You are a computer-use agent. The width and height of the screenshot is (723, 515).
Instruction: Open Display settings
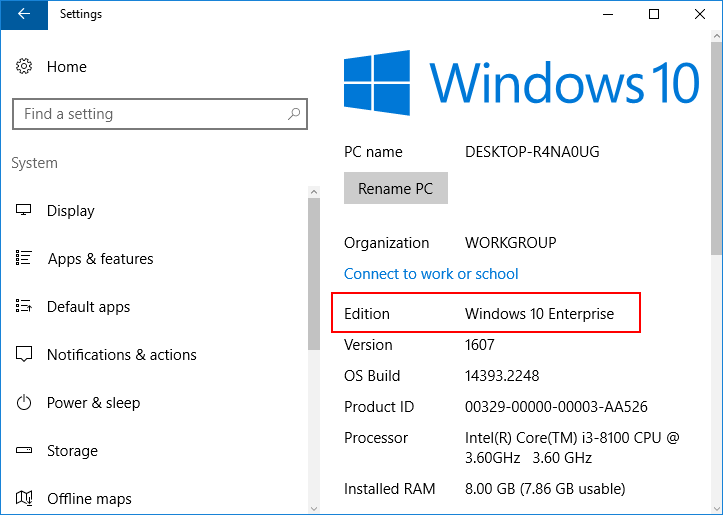(71, 211)
